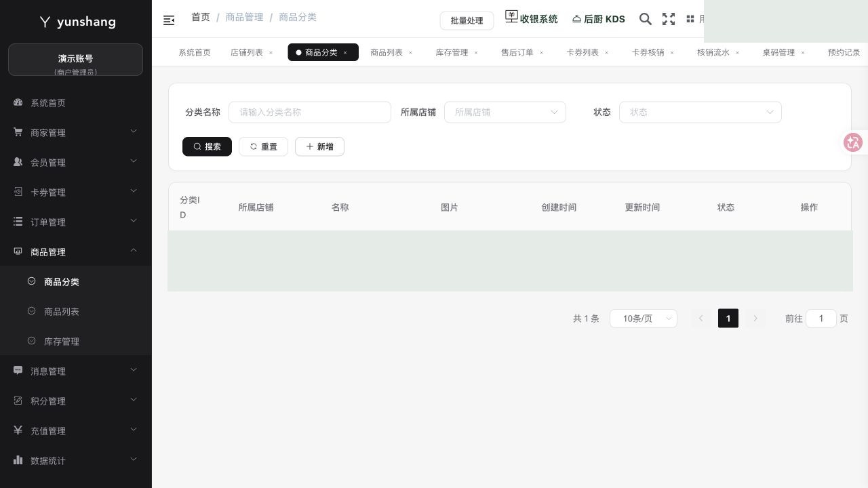Switch to the 预约记录 tab
This screenshot has width=868, height=488.
(844, 52)
